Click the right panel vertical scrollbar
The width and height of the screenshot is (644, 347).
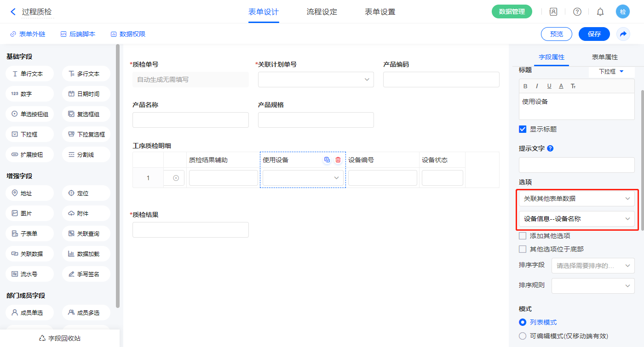[x=642, y=161]
